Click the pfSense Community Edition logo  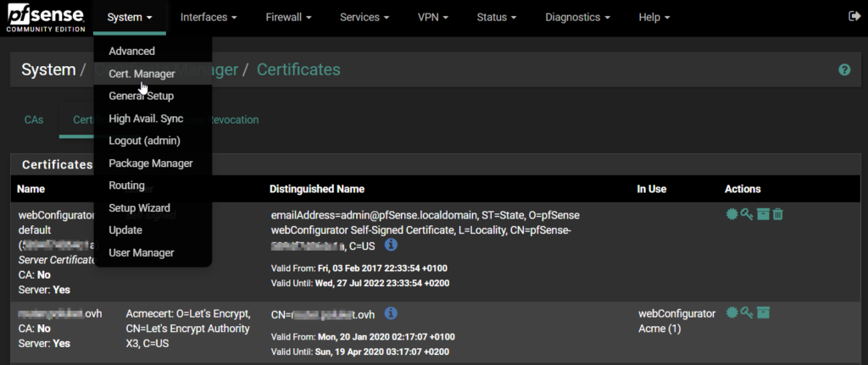(46, 19)
